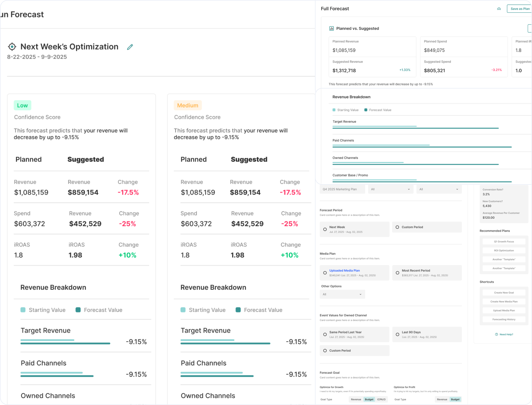The image size is (532, 405).
Task: Select Revenue goal type under Optimize for Profit
Action: click(442, 399)
